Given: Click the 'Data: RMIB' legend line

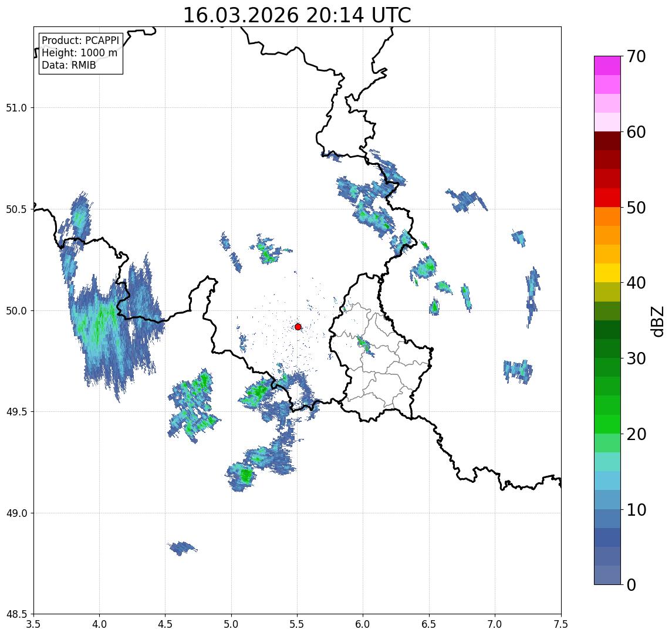Looking at the screenshot, I should pos(69,65).
